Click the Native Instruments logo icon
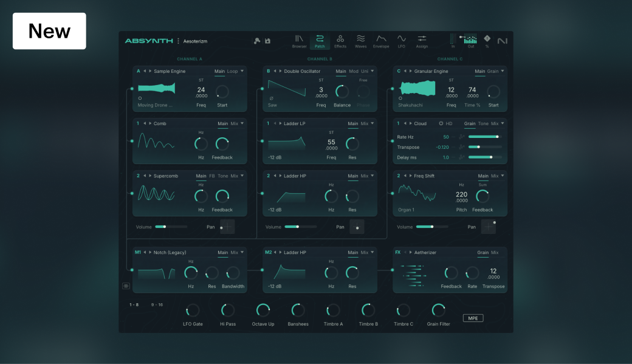This screenshot has height=364, width=632. [502, 41]
